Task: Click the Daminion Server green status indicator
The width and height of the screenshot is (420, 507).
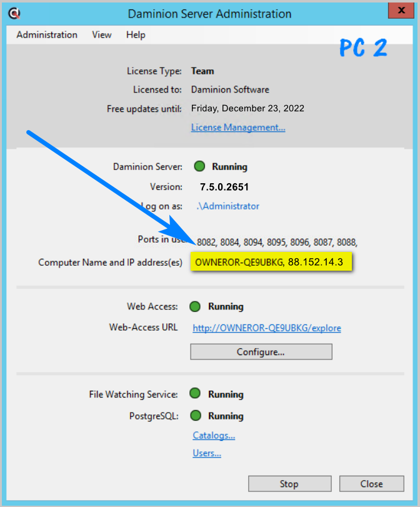Action: click(x=199, y=166)
